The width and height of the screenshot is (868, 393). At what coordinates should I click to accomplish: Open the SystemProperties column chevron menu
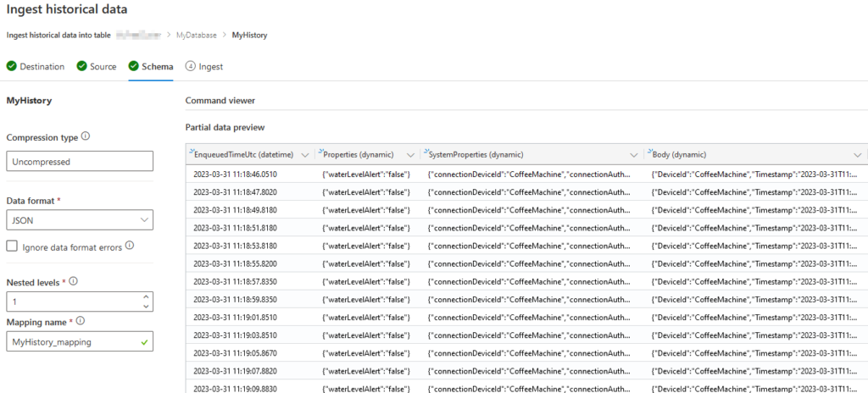[x=633, y=155]
